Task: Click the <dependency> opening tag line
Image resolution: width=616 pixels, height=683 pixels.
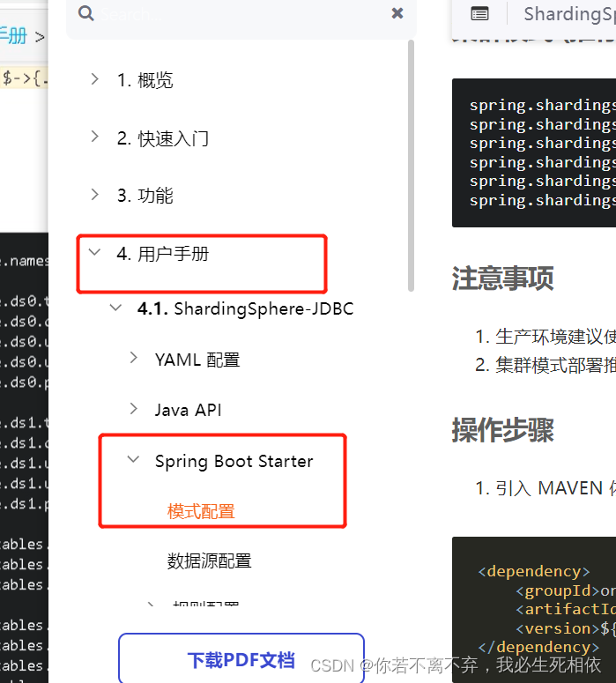Action: tap(534, 570)
